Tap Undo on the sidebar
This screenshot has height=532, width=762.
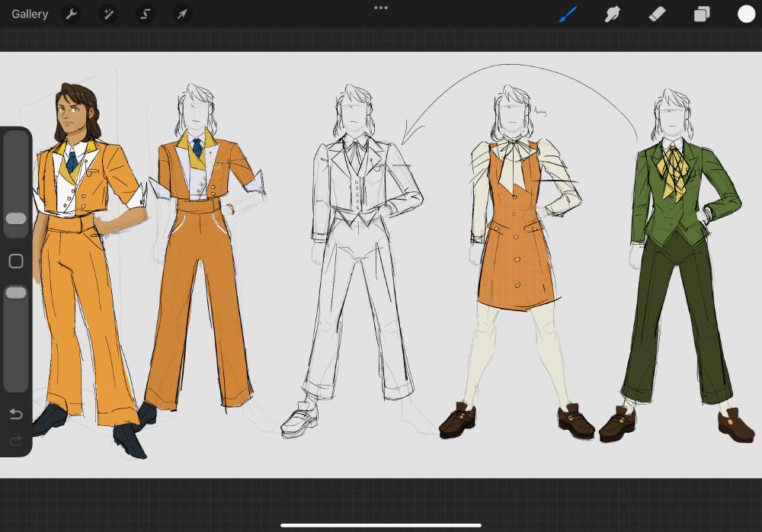(x=16, y=415)
